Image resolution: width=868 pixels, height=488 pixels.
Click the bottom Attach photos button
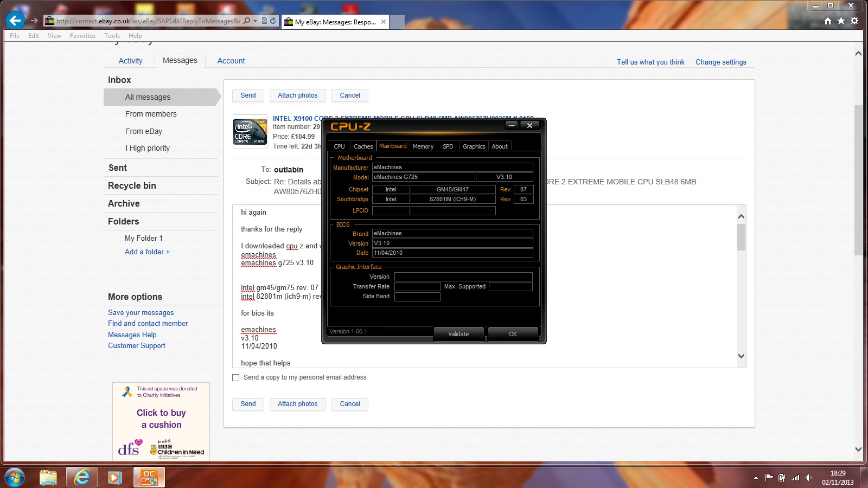click(298, 404)
